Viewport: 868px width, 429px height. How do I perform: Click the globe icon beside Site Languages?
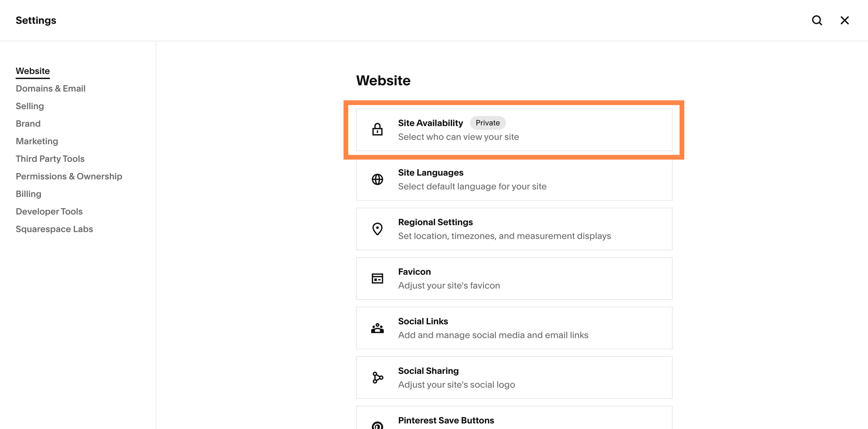click(x=377, y=179)
